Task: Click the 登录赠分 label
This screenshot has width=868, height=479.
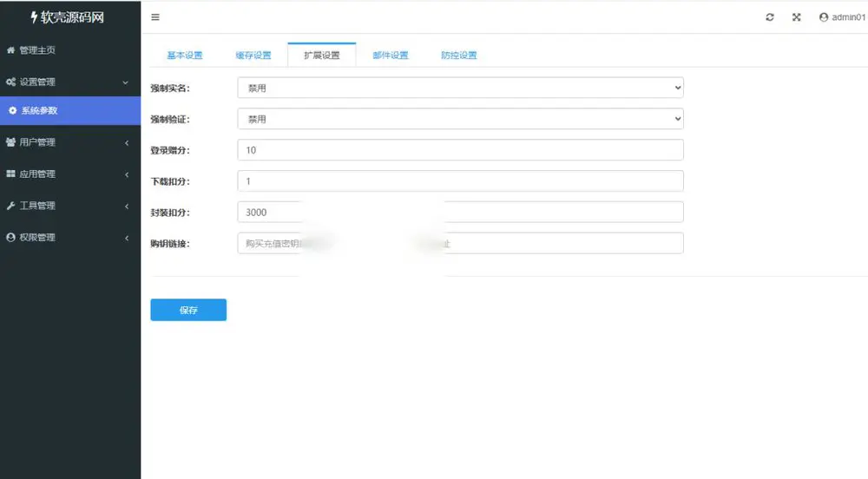Action: click(170, 150)
